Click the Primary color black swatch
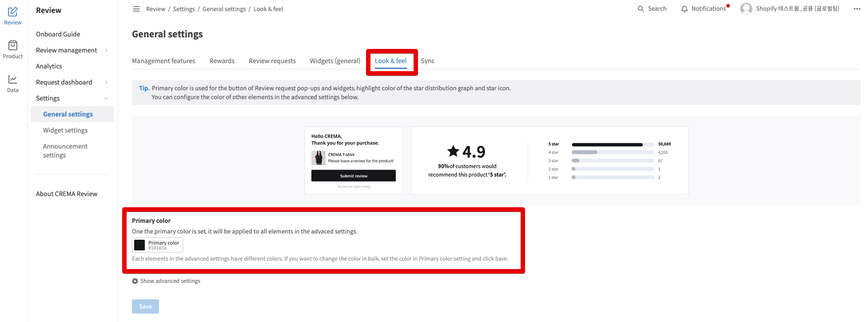 tap(139, 245)
